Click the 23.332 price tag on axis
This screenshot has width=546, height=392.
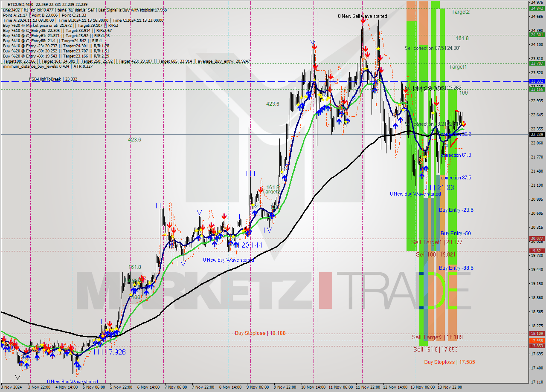click(x=537, y=81)
